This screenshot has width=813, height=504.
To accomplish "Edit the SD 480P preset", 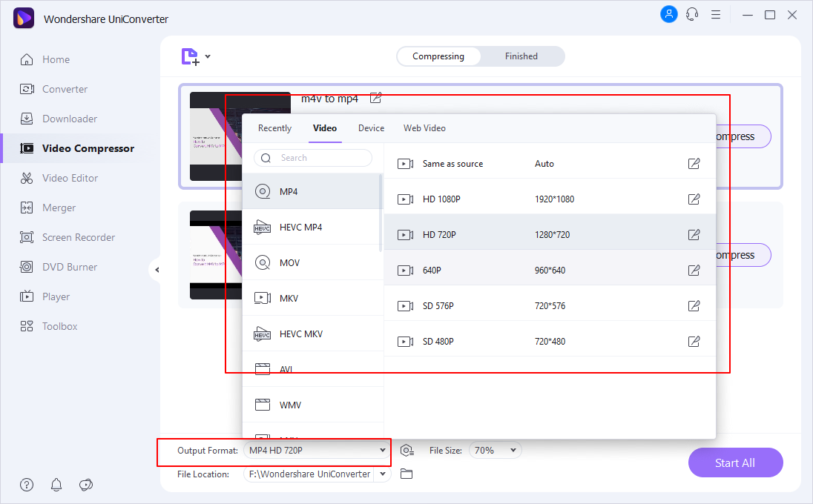I will [694, 342].
